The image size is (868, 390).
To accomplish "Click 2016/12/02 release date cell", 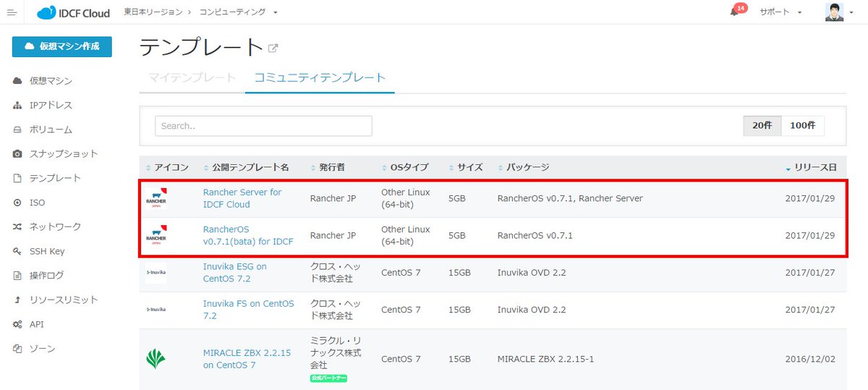I will [810, 359].
